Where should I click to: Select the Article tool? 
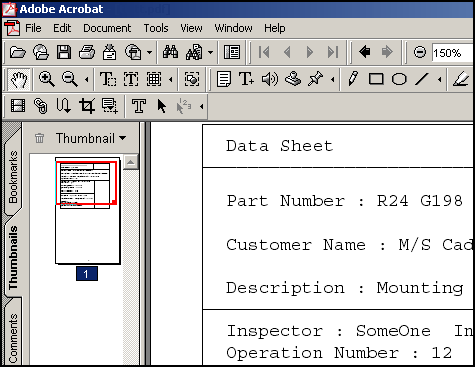[63, 106]
